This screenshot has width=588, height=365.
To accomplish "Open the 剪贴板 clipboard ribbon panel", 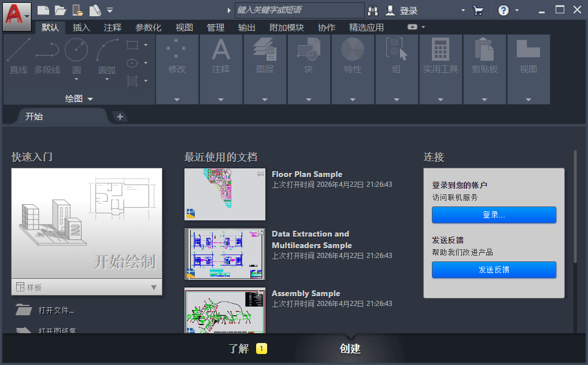I will click(x=485, y=69).
